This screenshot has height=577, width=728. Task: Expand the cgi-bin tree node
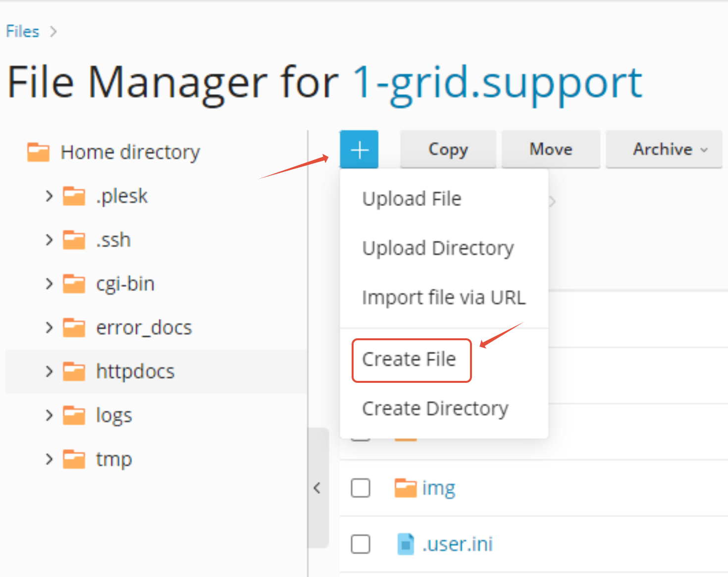(x=49, y=284)
